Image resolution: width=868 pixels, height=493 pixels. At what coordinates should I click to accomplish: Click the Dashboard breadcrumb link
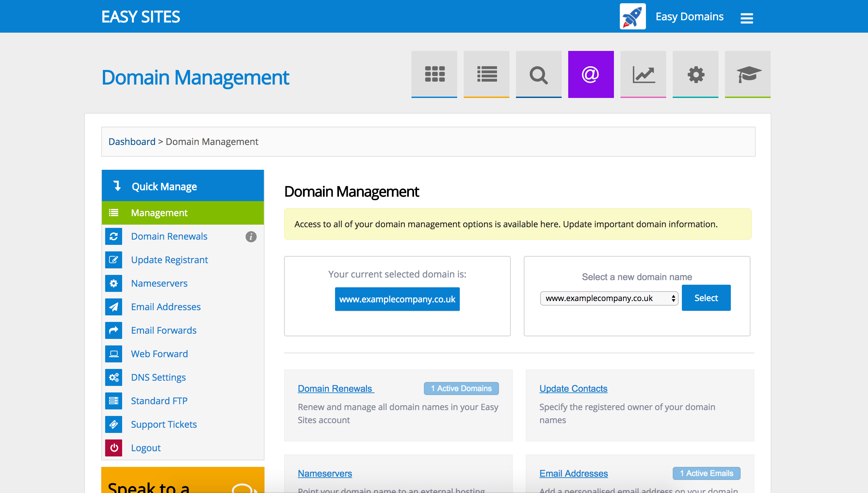click(131, 142)
